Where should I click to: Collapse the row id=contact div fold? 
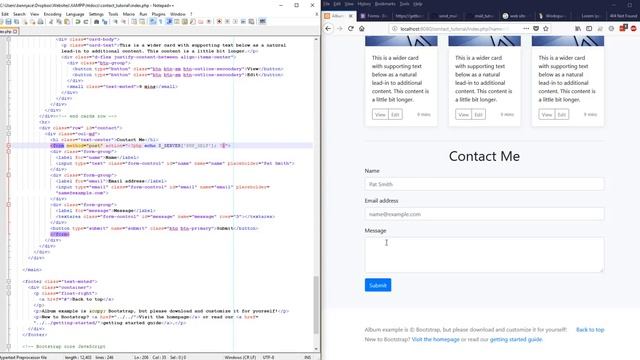pyautogui.click(x=9, y=128)
